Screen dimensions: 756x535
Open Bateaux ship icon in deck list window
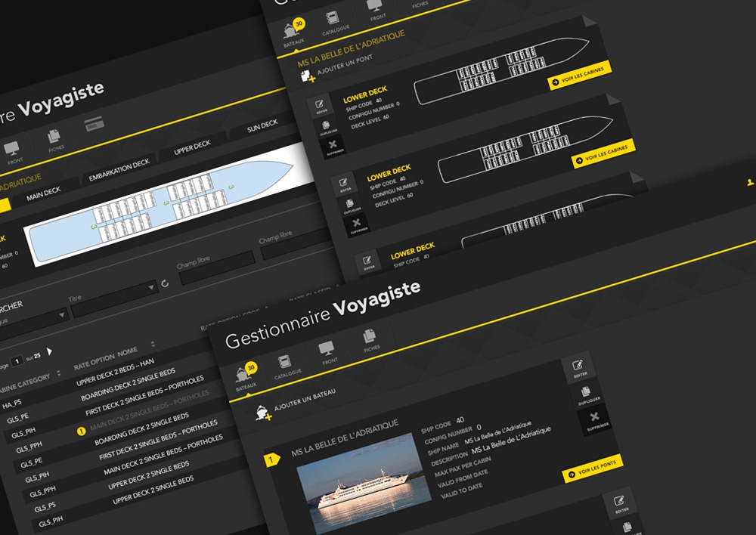point(291,30)
